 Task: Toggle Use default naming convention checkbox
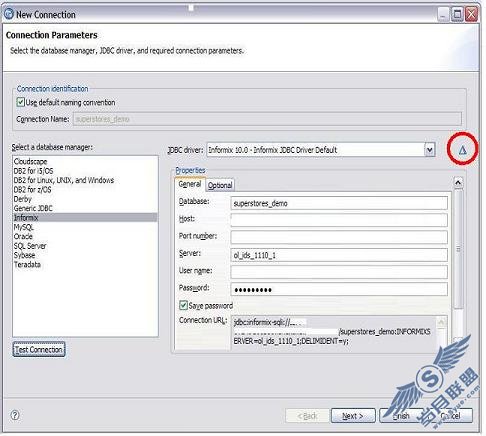point(21,102)
